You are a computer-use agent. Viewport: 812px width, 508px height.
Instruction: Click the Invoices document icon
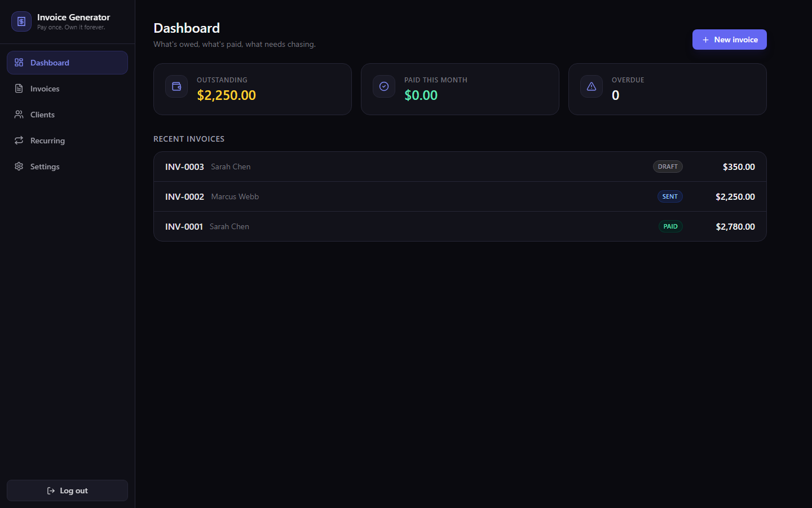(19, 89)
